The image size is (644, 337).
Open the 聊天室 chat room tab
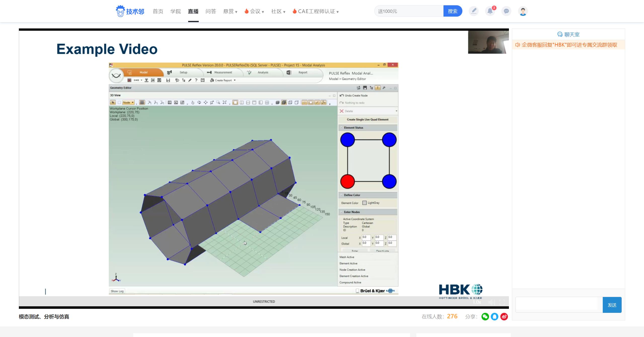point(569,34)
